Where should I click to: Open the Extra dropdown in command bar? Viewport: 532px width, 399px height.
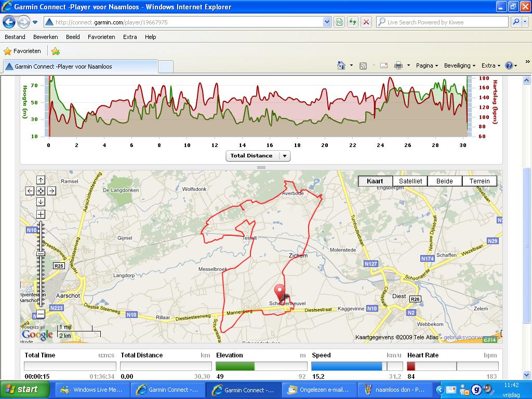click(490, 65)
